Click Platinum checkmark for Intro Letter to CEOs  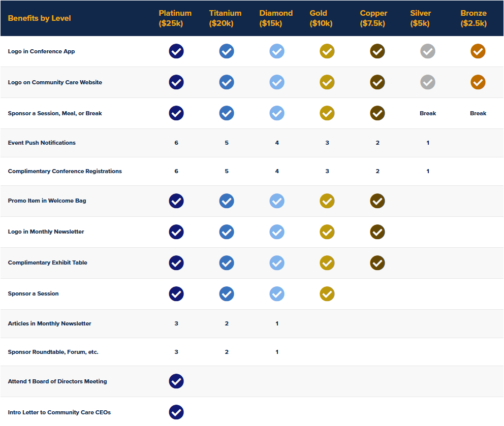click(176, 412)
